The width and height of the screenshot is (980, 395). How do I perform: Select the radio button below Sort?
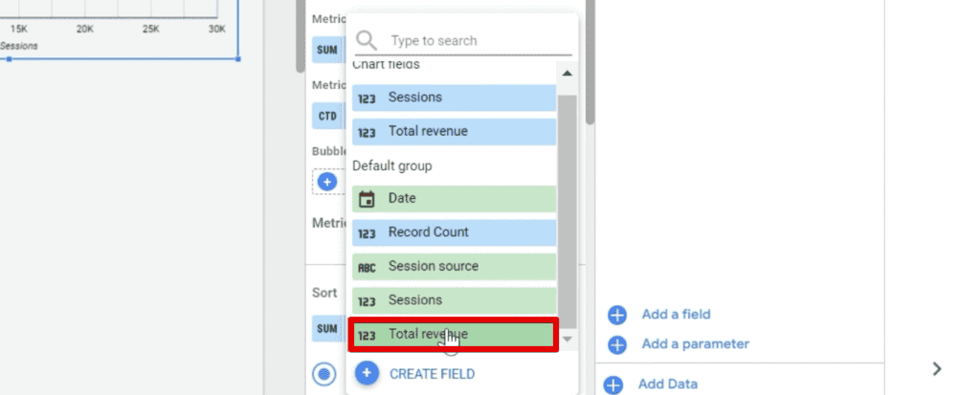[323, 374]
